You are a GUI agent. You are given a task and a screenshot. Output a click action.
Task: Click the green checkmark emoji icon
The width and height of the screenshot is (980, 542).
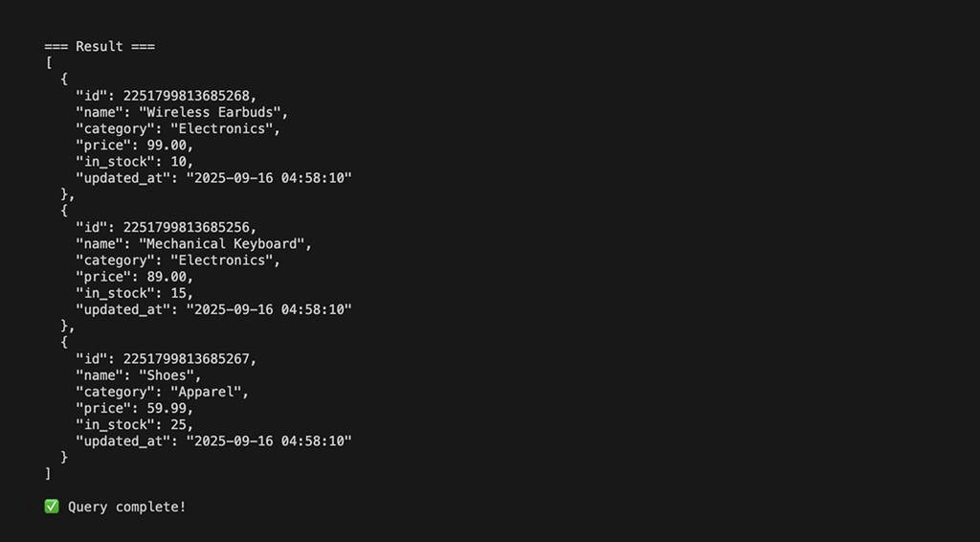coord(52,507)
